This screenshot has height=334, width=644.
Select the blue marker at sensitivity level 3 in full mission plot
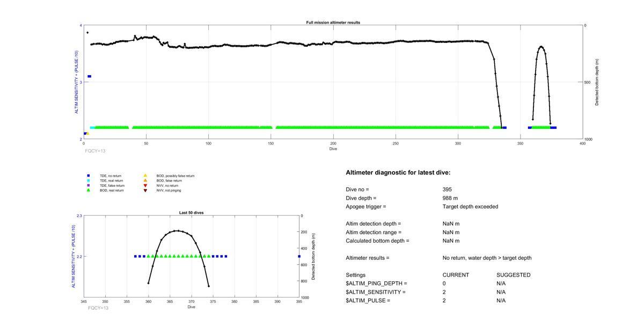(89, 76)
